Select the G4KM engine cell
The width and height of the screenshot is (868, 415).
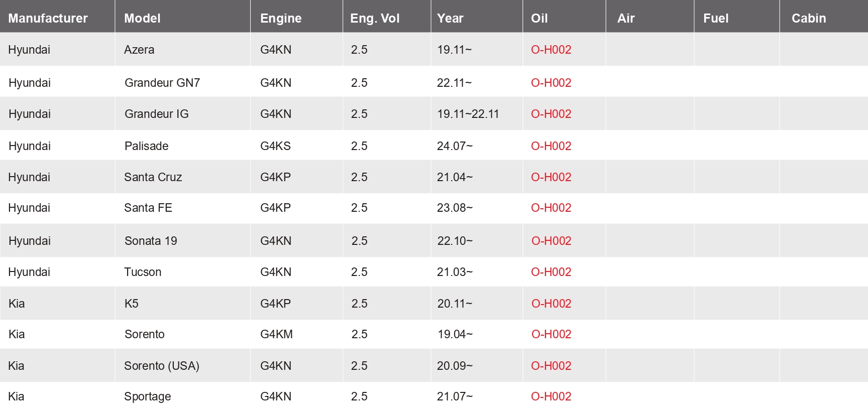point(276,334)
